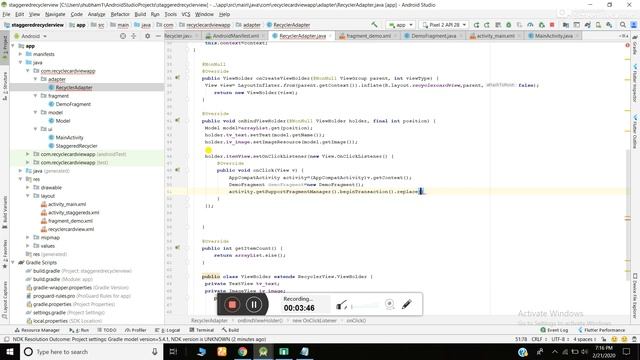The width and height of the screenshot is (640, 360).
Task: Open the SDK Manager icon
Action: tap(609, 25)
